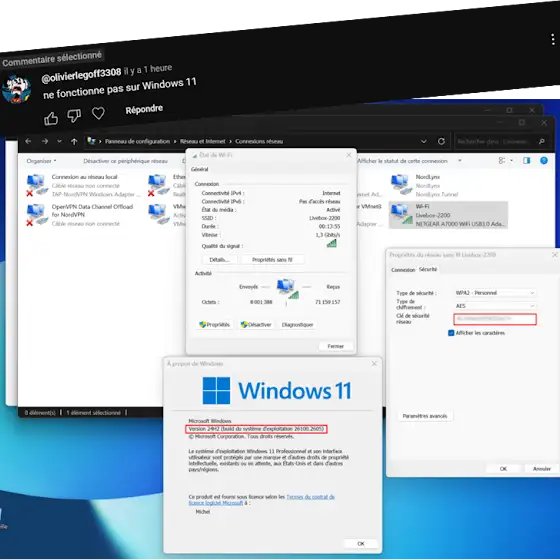Expand address bar history dropdown
The height and width of the screenshot is (560, 560).
(x=424, y=141)
